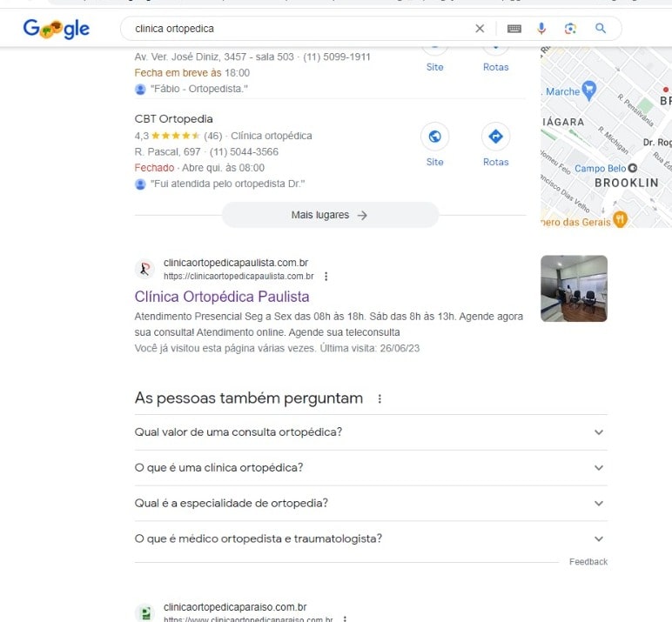The width and height of the screenshot is (672, 622).
Task: Click the Feedback link
Action: [588, 562]
